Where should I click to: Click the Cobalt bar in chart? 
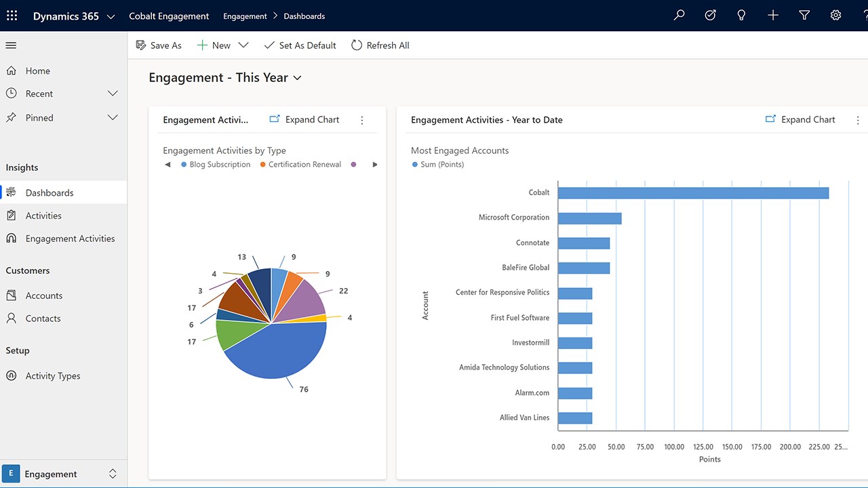point(693,193)
